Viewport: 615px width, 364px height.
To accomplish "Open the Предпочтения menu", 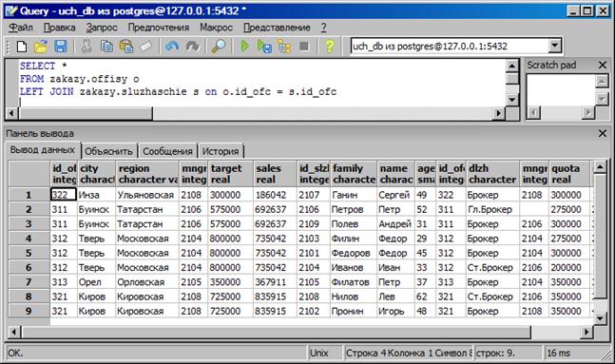I will tap(159, 28).
